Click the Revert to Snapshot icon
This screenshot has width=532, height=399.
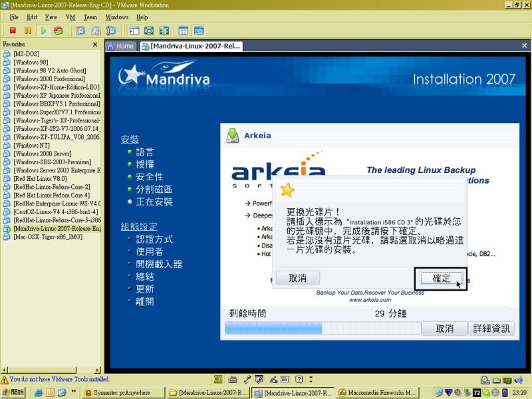96,31
